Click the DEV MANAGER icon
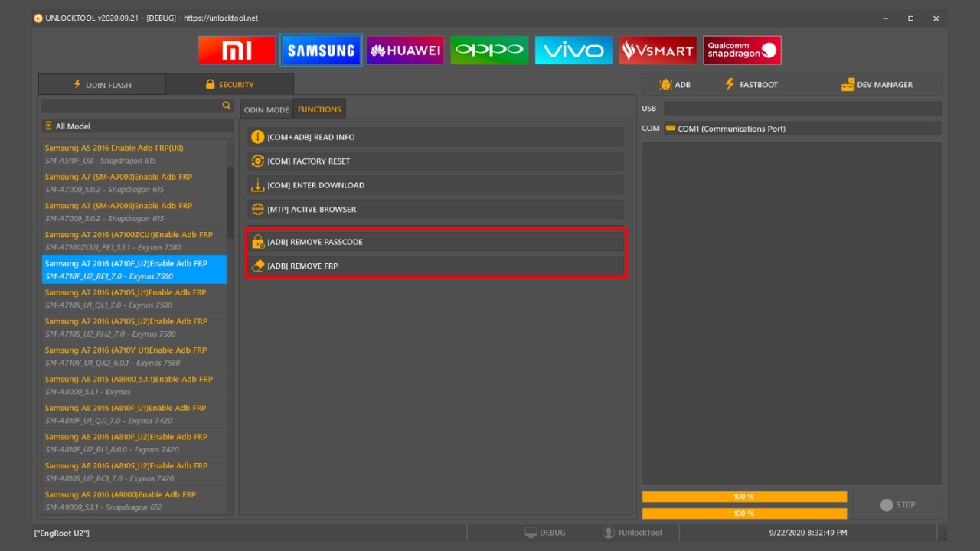The width and height of the screenshot is (980, 551). 848,85
